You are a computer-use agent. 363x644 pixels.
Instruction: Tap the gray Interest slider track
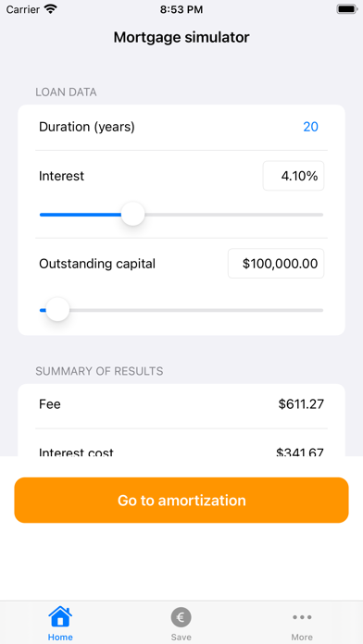click(233, 215)
